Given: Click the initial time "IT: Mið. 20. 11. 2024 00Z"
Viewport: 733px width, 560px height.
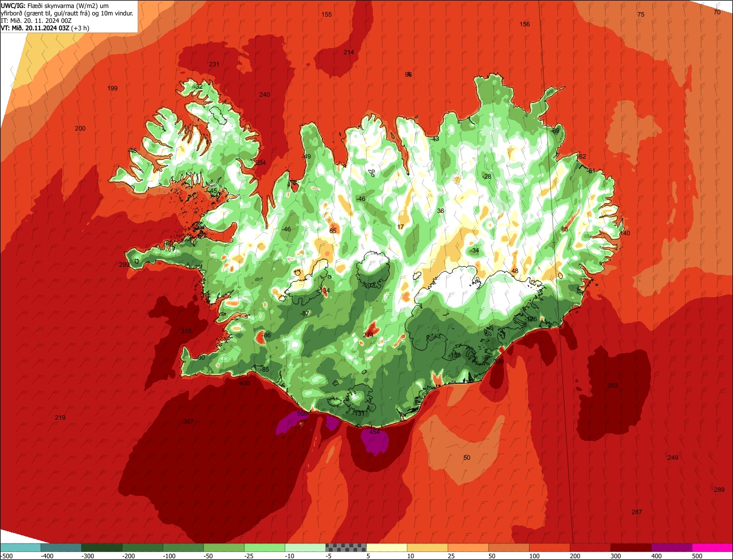Looking at the screenshot, I should pyautogui.click(x=37, y=20).
